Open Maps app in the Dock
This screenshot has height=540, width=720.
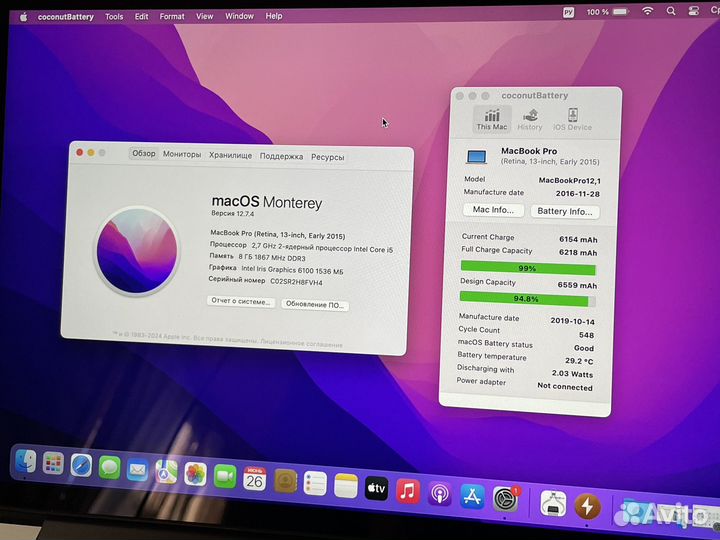(x=166, y=472)
